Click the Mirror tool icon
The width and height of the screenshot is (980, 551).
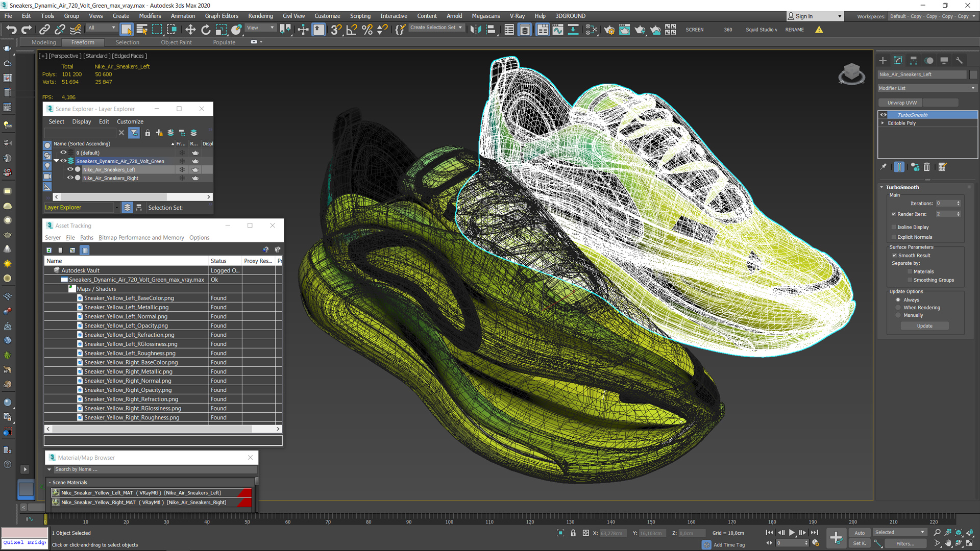[475, 30]
